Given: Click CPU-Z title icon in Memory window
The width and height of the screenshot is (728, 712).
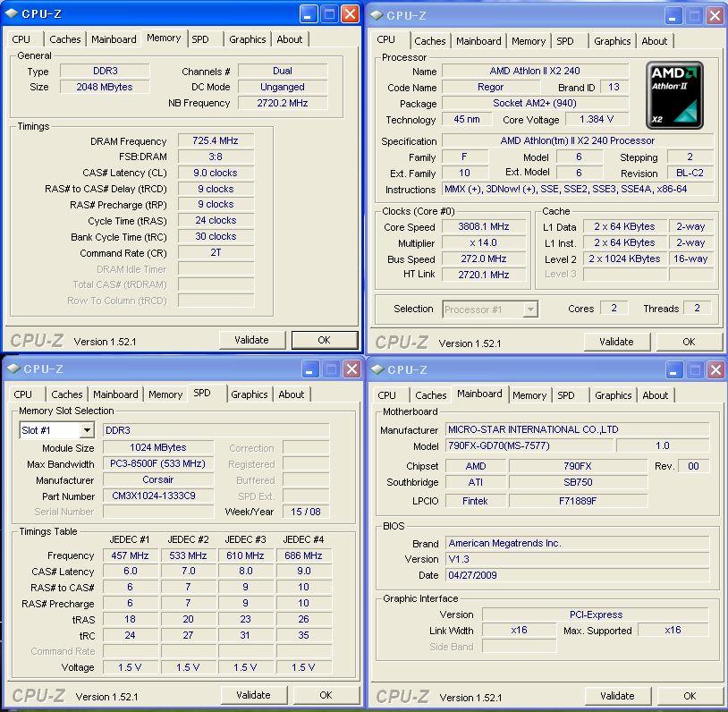Looking at the screenshot, I should pos(11,13).
